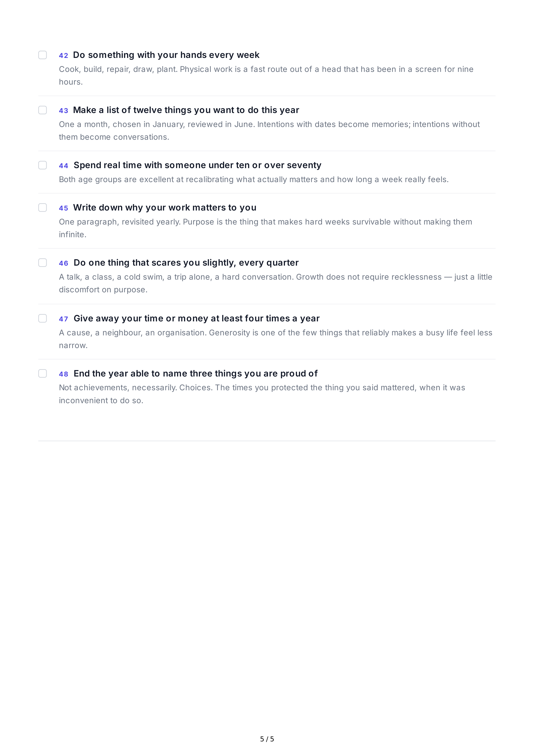
Task: Click the purple number 42 label
Action: [63, 56]
